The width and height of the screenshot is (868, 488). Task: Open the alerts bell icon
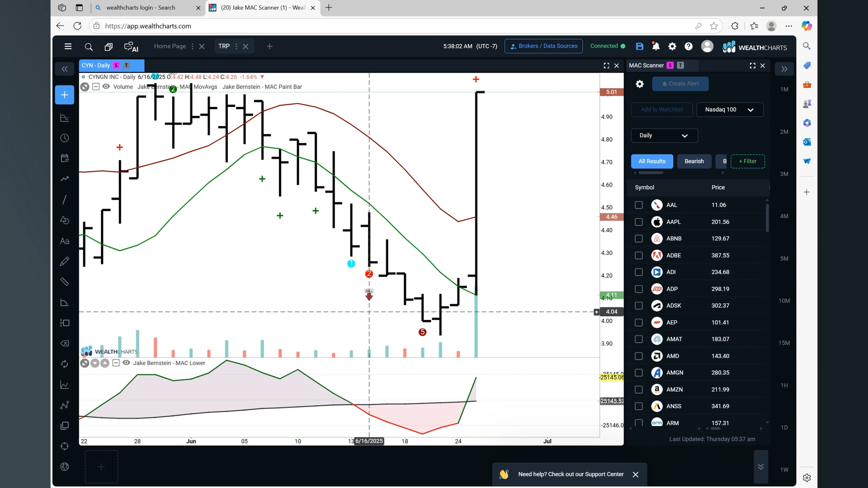coord(656,46)
